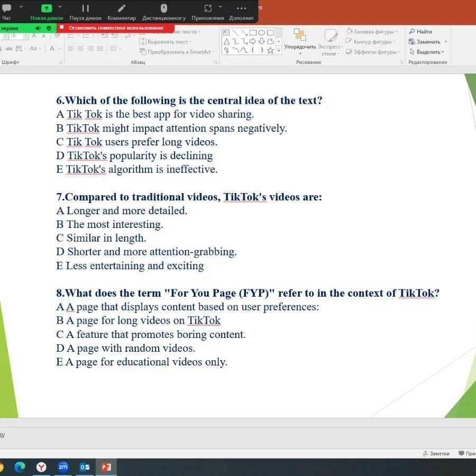Open Shape Effects (Эффекты фигуры) dropdown
The image size is (476, 476).
point(373,52)
